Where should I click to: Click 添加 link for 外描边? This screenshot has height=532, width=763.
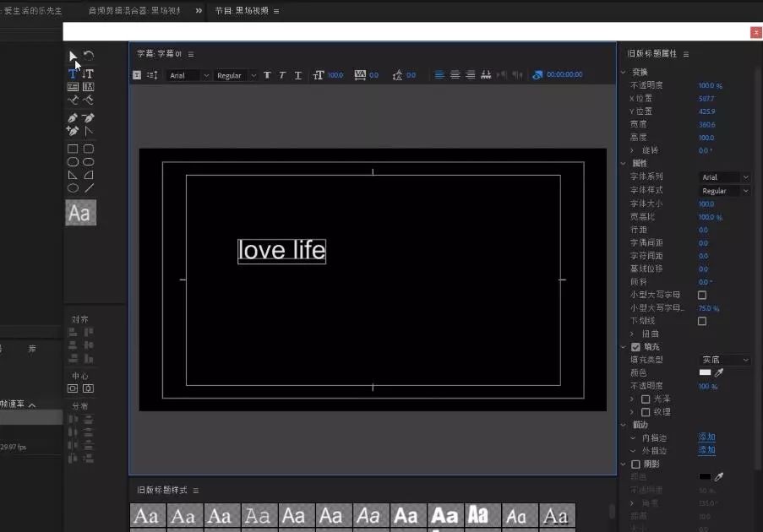(706, 450)
